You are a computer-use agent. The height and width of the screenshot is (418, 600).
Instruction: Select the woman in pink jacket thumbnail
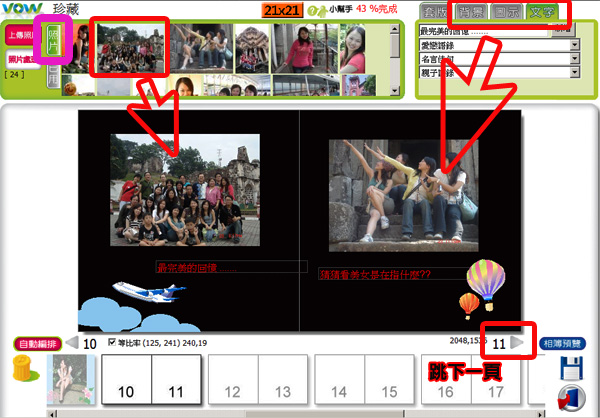(305, 48)
